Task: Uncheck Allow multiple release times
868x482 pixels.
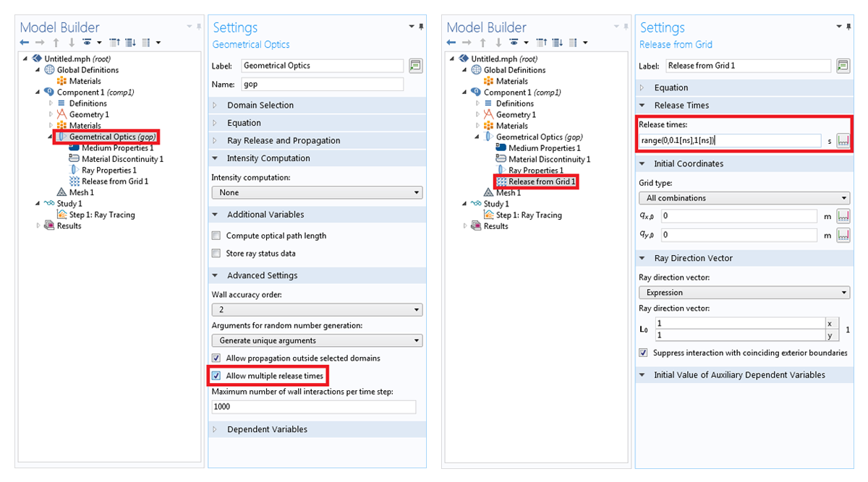Action: (x=216, y=376)
